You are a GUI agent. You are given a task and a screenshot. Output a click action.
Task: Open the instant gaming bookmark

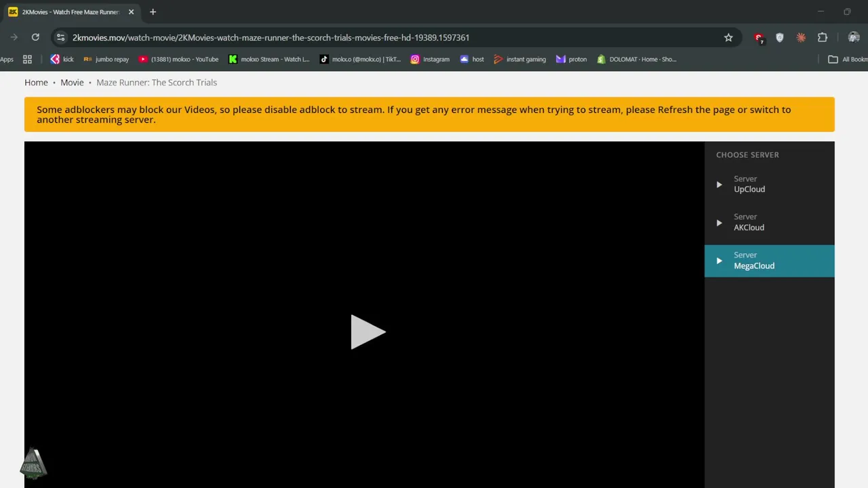coord(520,59)
